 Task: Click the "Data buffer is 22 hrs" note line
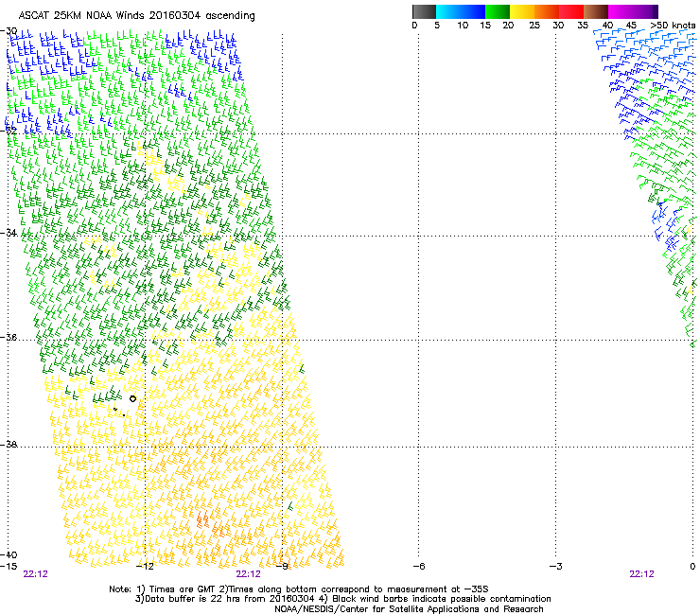(x=342, y=599)
